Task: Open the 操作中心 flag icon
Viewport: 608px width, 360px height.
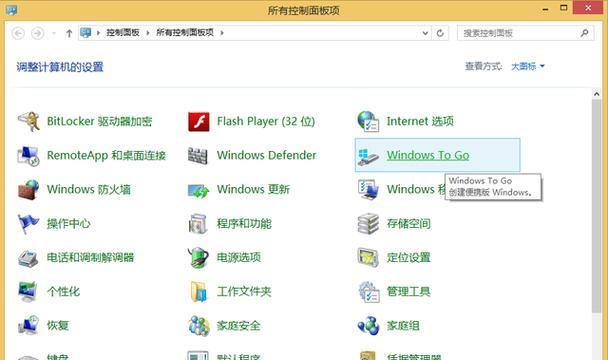Action: pyautogui.click(x=28, y=223)
